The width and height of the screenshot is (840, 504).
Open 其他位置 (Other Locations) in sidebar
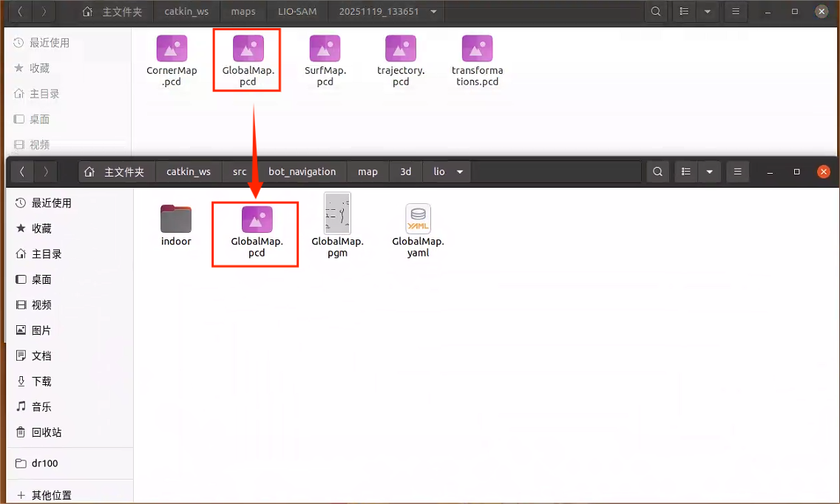[x=52, y=495]
